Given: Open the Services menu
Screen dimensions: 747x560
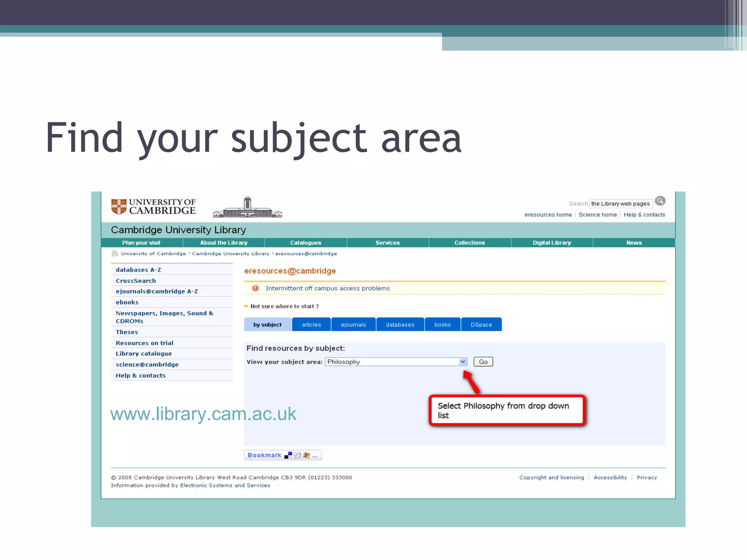Looking at the screenshot, I should point(388,243).
